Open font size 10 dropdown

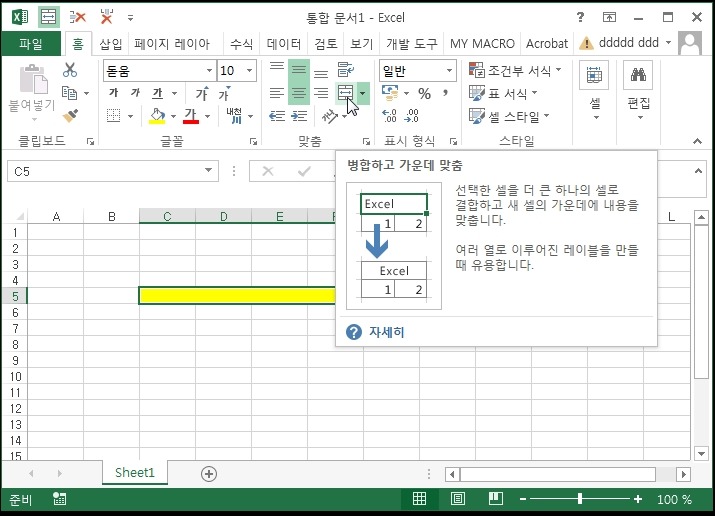click(249, 71)
